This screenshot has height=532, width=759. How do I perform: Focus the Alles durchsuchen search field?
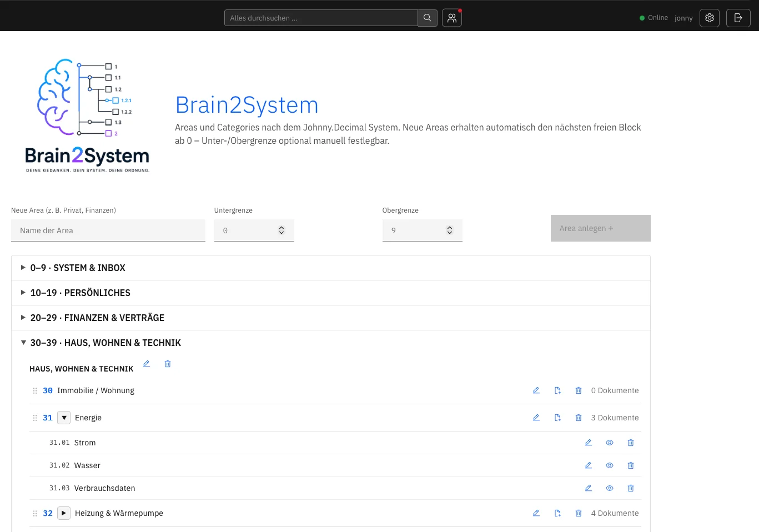pos(321,18)
